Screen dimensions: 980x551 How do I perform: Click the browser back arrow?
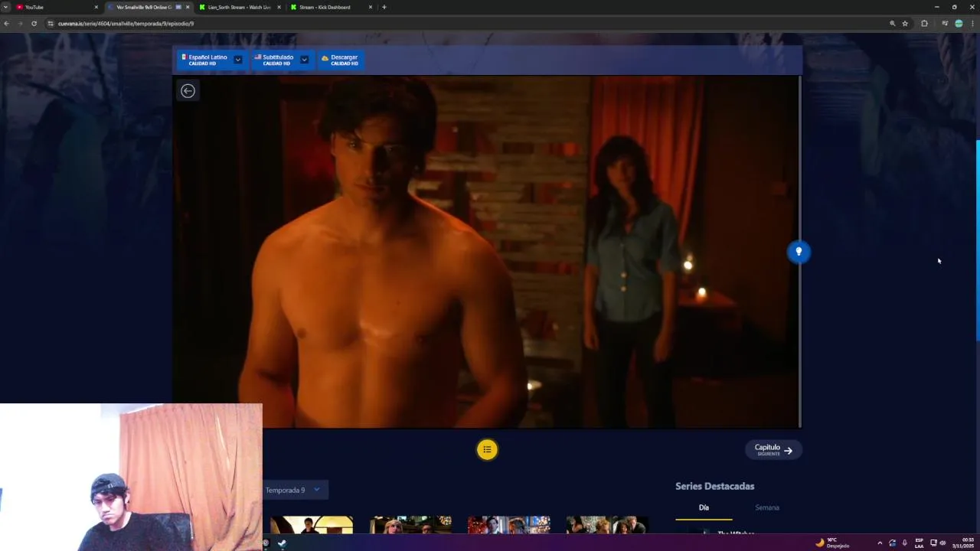[6, 24]
